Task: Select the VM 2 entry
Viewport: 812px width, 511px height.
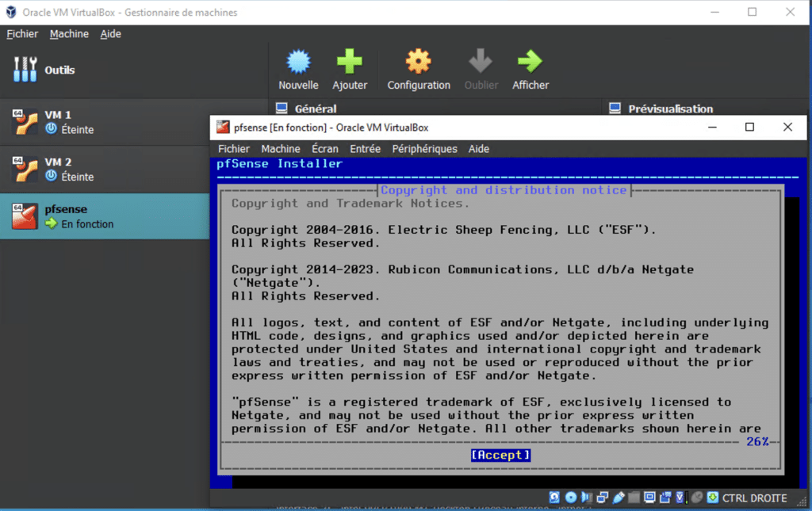Action: pyautogui.click(x=105, y=170)
